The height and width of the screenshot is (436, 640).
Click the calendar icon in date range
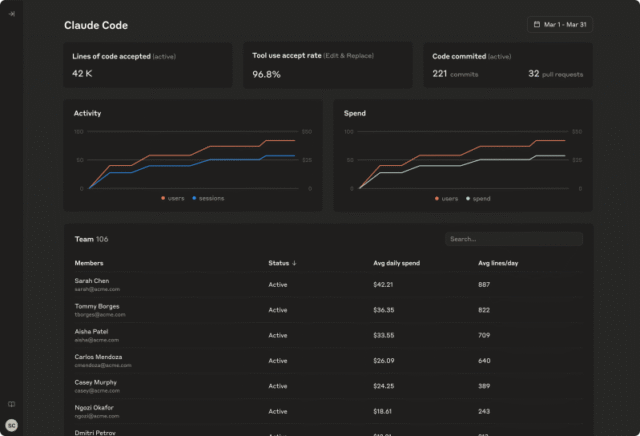tap(537, 24)
